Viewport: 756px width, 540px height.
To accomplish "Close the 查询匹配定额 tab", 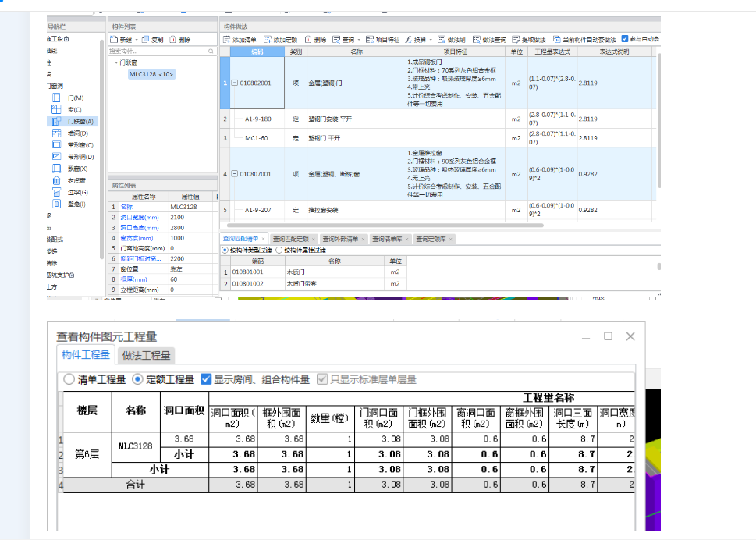I will coord(314,239).
